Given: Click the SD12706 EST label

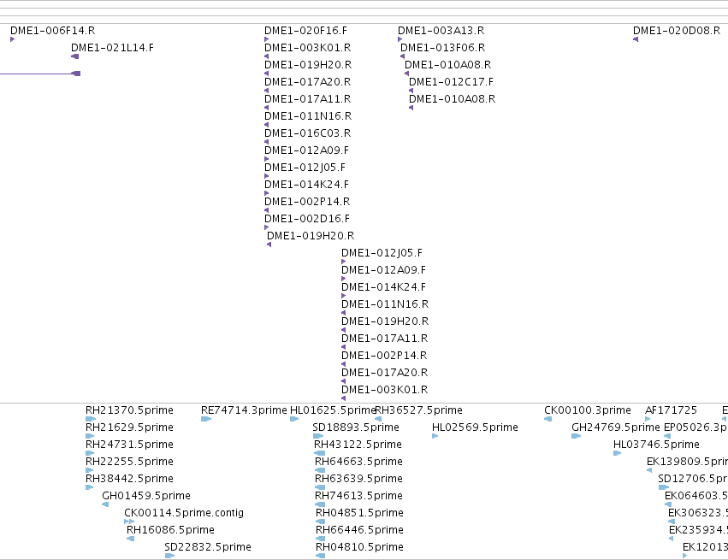Looking at the screenshot, I should [x=693, y=479].
